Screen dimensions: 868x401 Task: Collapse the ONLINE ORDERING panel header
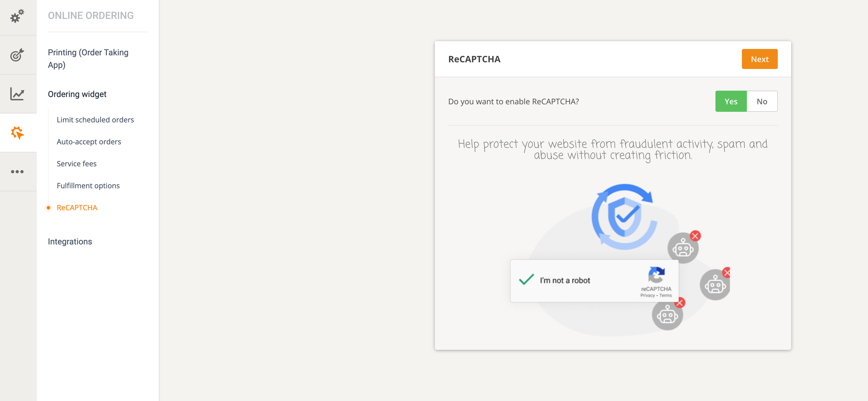click(x=90, y=15)
